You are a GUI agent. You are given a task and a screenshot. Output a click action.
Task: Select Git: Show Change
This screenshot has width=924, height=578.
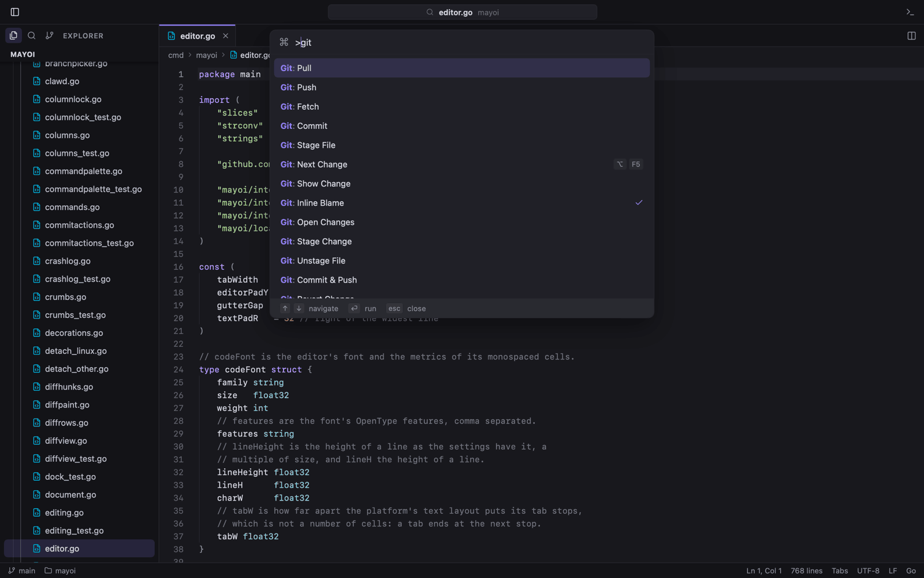click(x=462, y=184)
